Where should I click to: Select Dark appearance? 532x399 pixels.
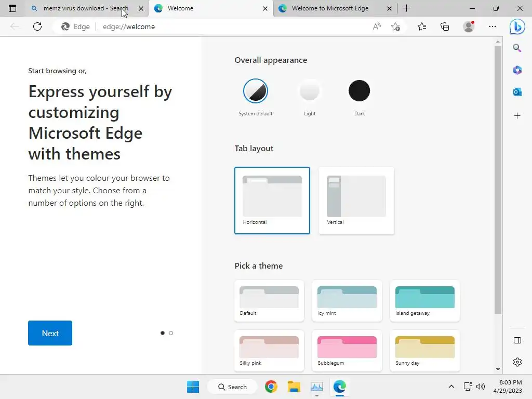360,91
